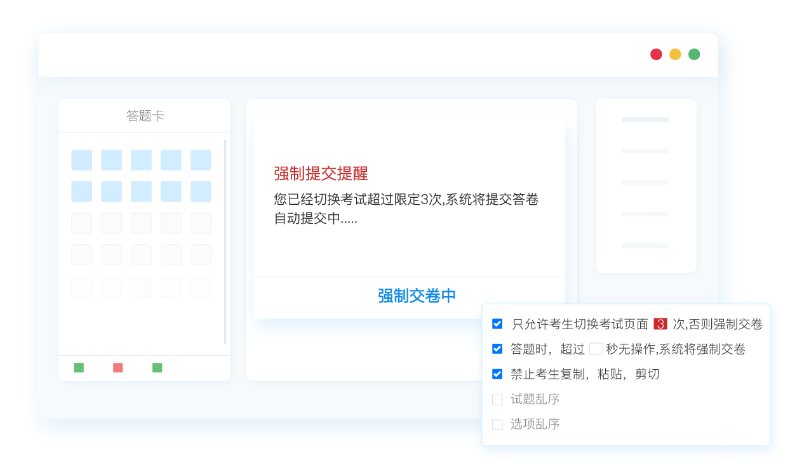Select last blue square in second answer row
Viewport: 802px width, 476px height.
201,191
